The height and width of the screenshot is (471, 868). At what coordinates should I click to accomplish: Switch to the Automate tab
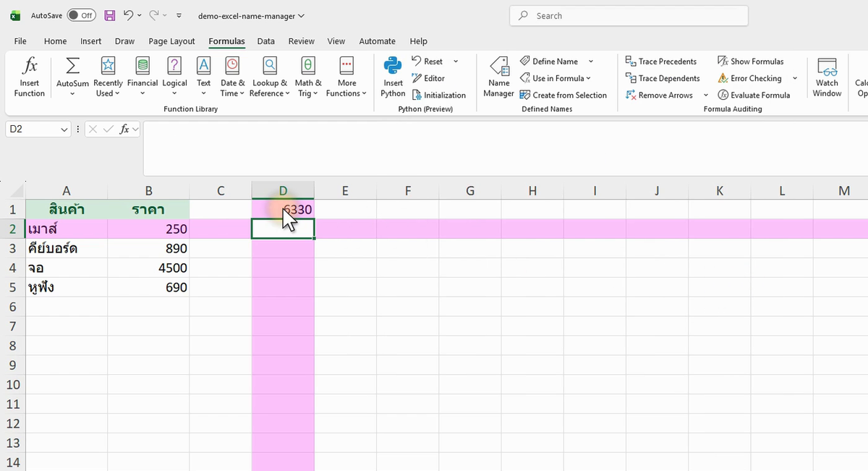[x=378, y=41]
